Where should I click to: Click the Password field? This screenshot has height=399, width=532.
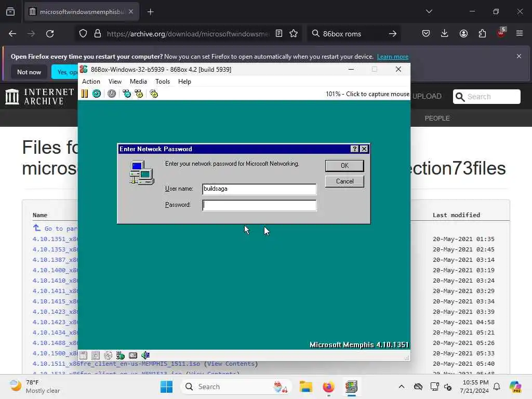click(x=259, y=205)
